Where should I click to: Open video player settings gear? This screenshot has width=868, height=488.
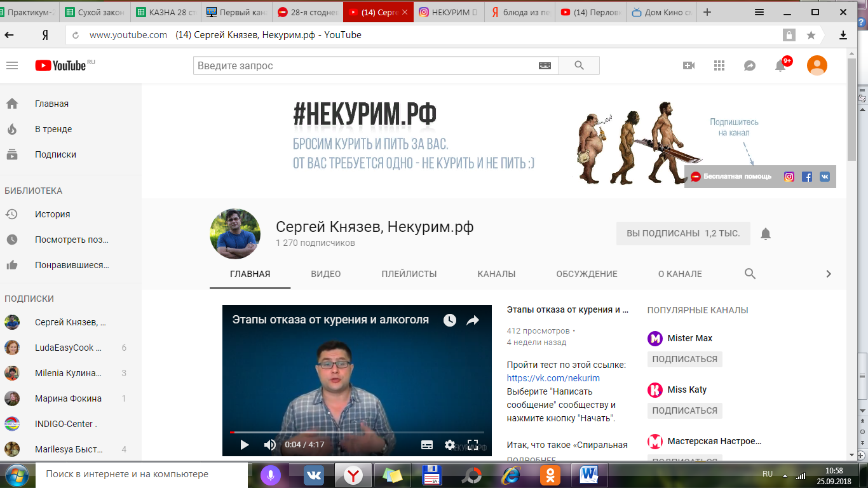450,445
